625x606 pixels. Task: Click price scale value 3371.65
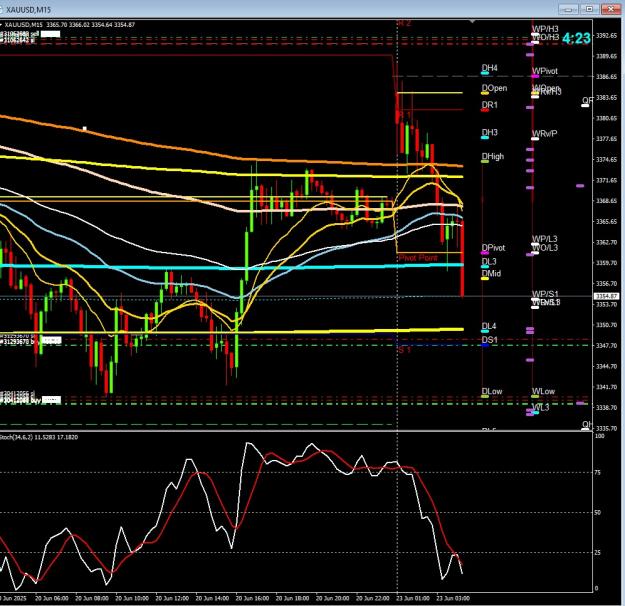tap(606, 180)
